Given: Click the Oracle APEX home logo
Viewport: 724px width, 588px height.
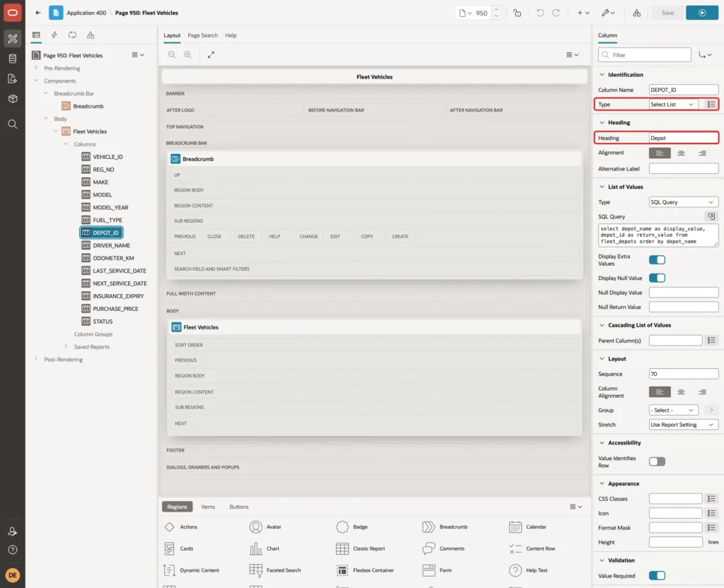Looking at the screenshot, I should [x=13, y=13].
